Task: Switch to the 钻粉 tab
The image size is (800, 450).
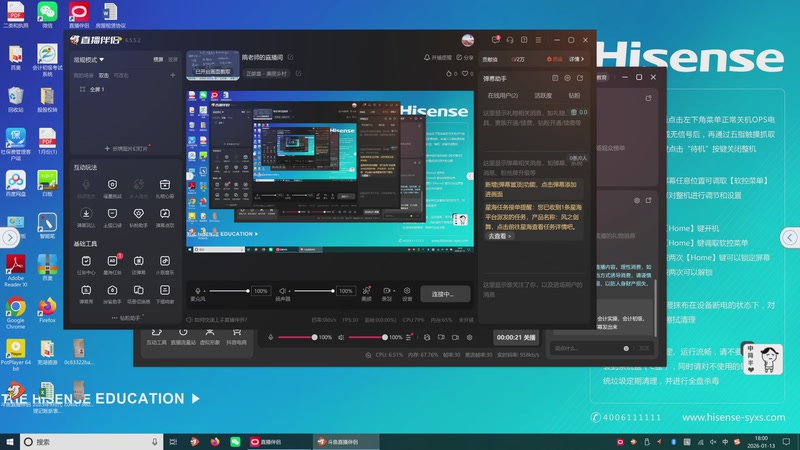Action: (574, 95)
